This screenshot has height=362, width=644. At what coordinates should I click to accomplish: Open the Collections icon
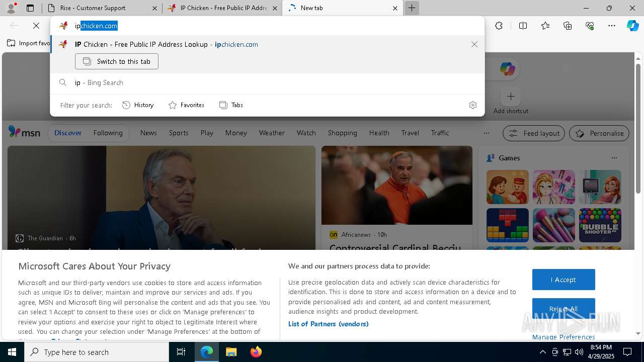point(568,26)
